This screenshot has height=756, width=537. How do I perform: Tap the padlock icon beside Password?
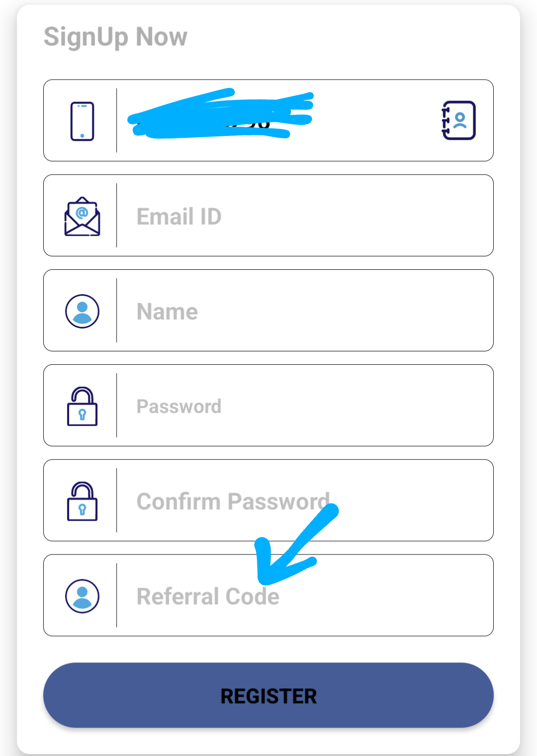[82, 406]
